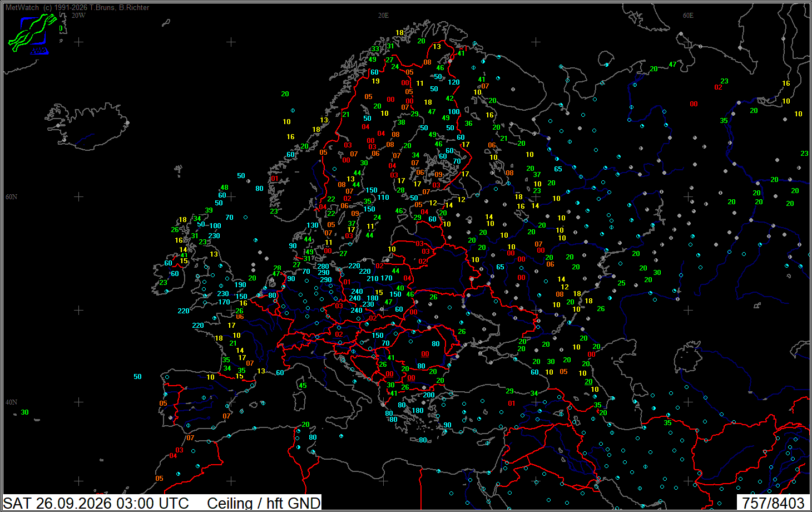
Task: Select the Ceiling / hft GND parameter label
Action: pyautogui.click(x=264, y=503)
